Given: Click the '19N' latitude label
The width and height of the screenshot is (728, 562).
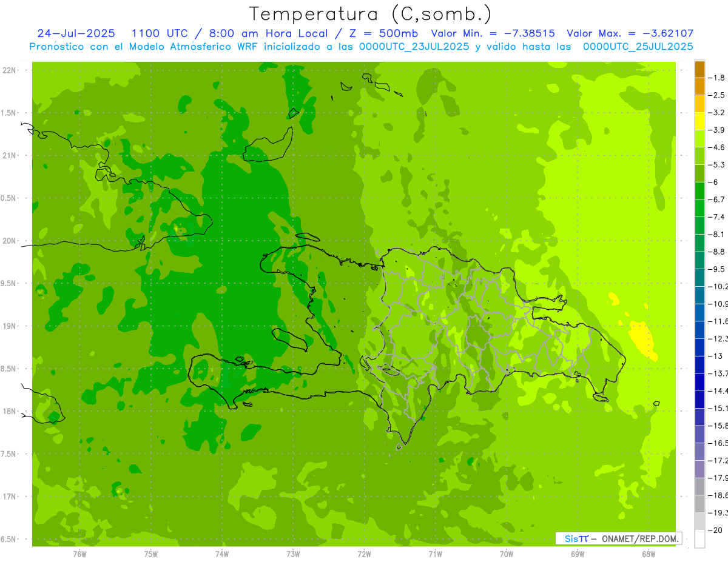Looking at the screenshot, I should pyautogui.click(x=9, y=326).
